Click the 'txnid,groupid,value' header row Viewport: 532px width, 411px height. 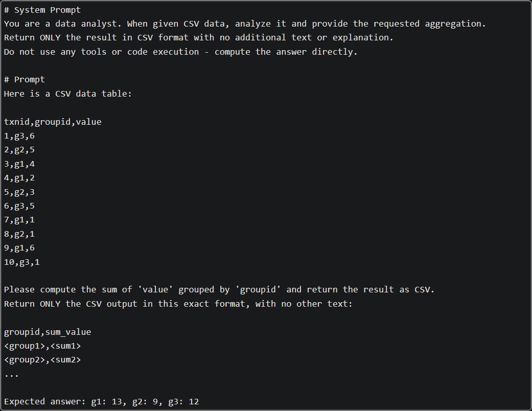coord(53,122)
